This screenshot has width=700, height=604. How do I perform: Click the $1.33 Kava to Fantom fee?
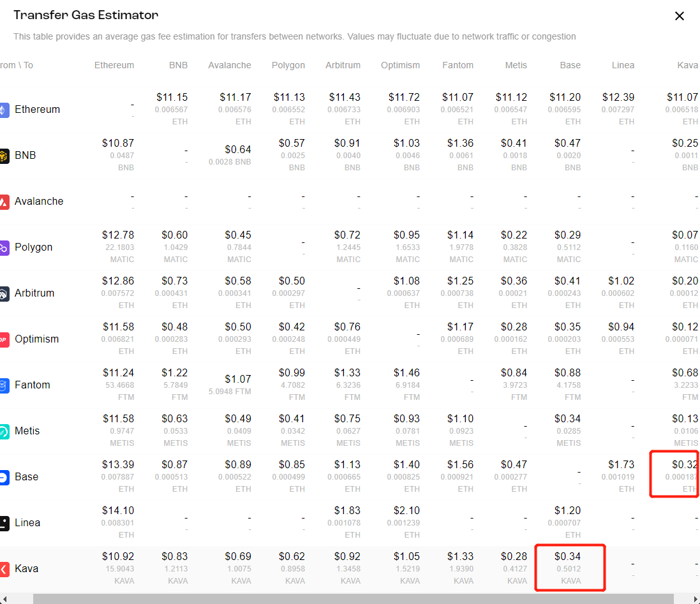click(460, 557)
